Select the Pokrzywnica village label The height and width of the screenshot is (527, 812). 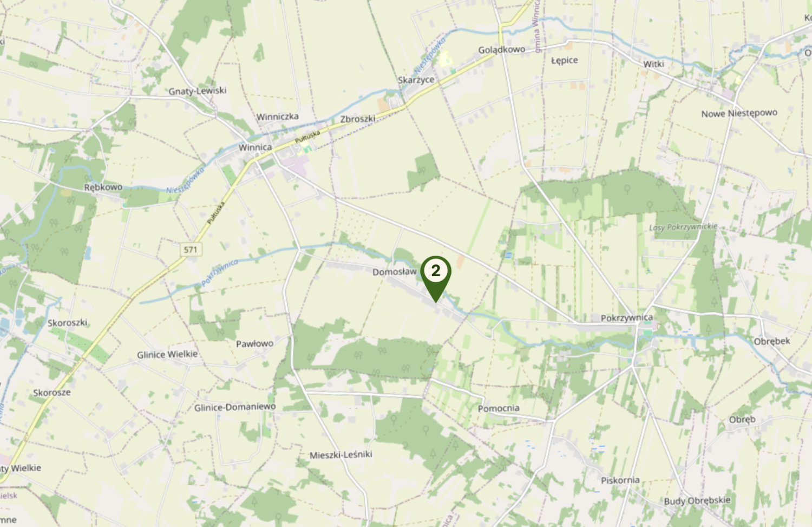(626, 317)
